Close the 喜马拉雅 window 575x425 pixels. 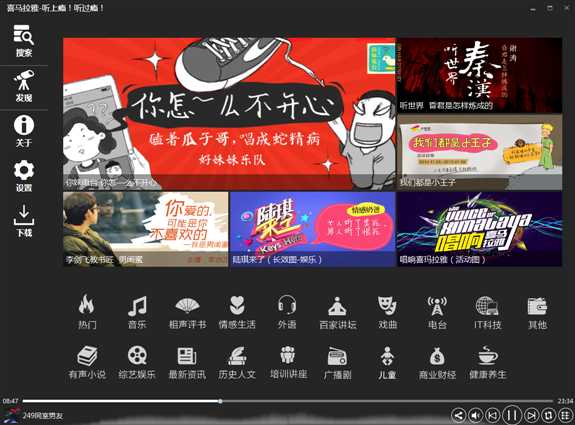[567, 8]
